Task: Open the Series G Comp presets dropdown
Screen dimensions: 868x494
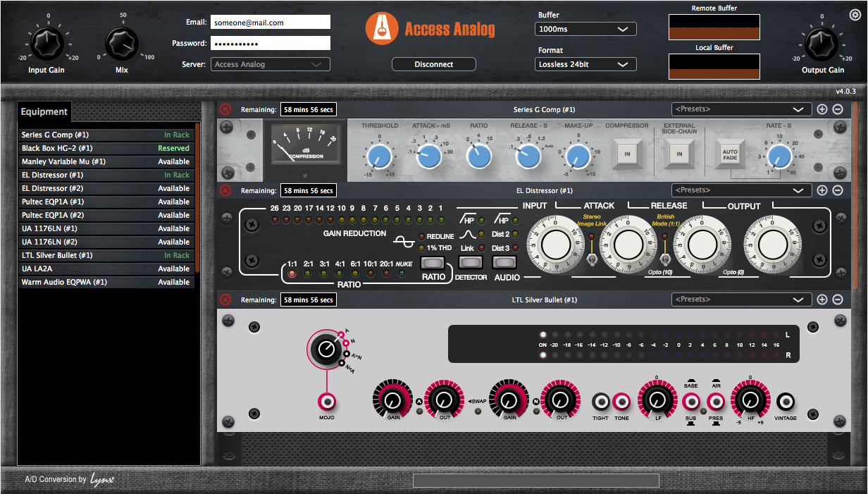Action: click(740, 109)
